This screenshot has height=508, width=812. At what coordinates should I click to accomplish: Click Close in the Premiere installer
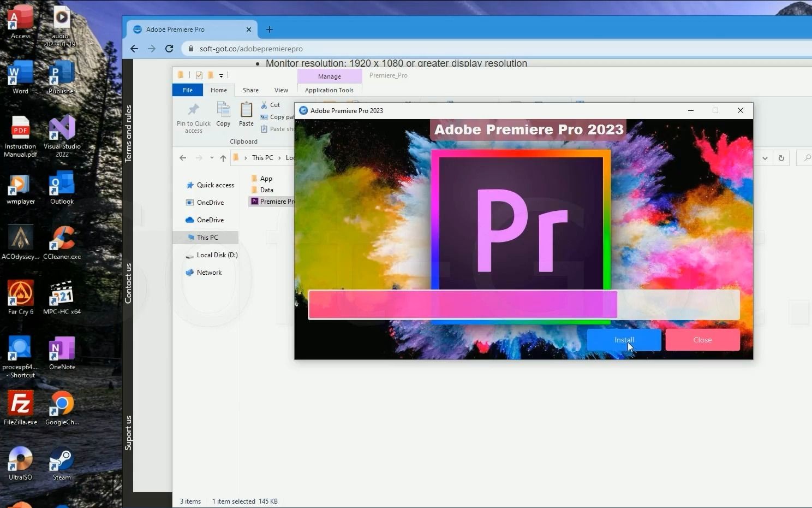tap(702, 340)
